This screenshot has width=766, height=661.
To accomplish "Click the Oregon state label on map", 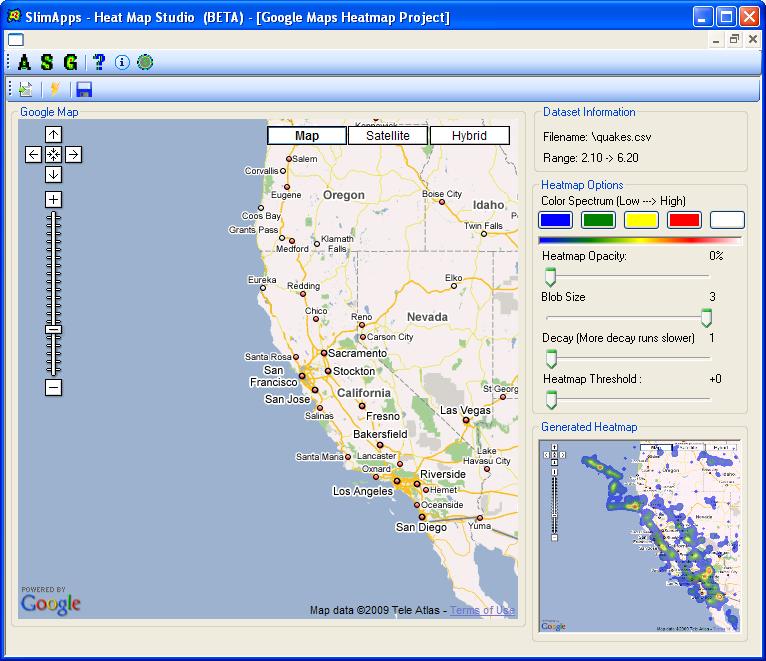I will click(344, 195).
